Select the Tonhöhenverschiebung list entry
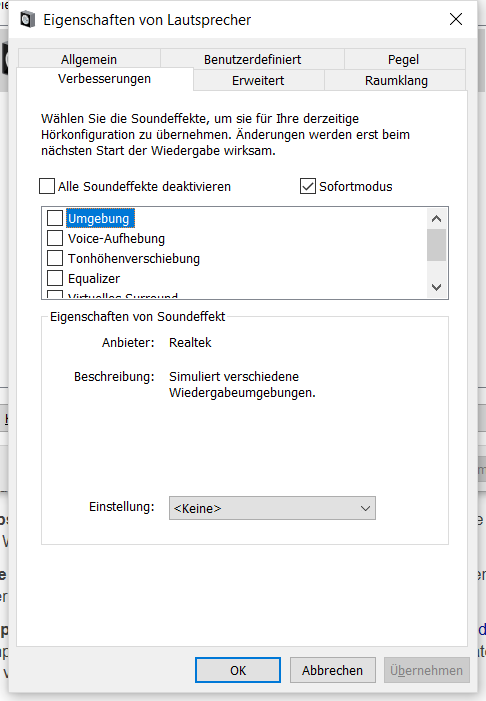Viewport: 486px width, 701px height. click(x=134, y=258)
